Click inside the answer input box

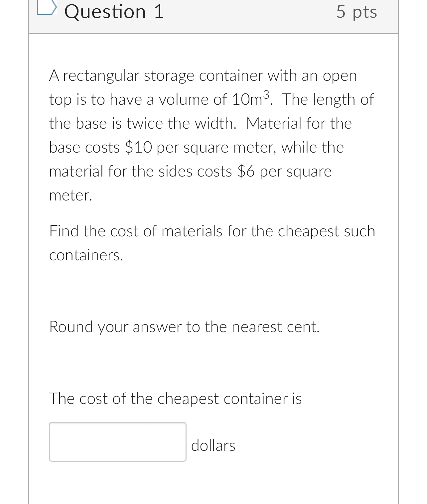tap(117, 442)
